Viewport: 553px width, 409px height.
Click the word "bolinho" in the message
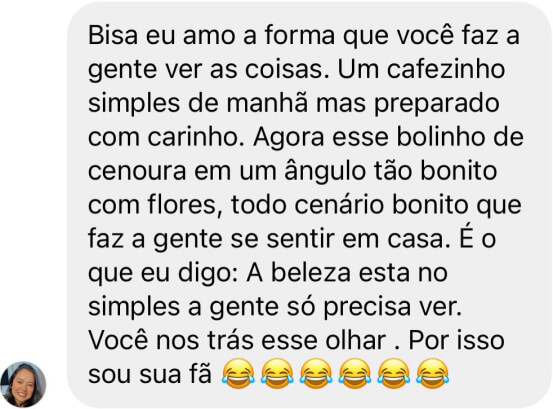pyautogui.click(x=440, y=137)
